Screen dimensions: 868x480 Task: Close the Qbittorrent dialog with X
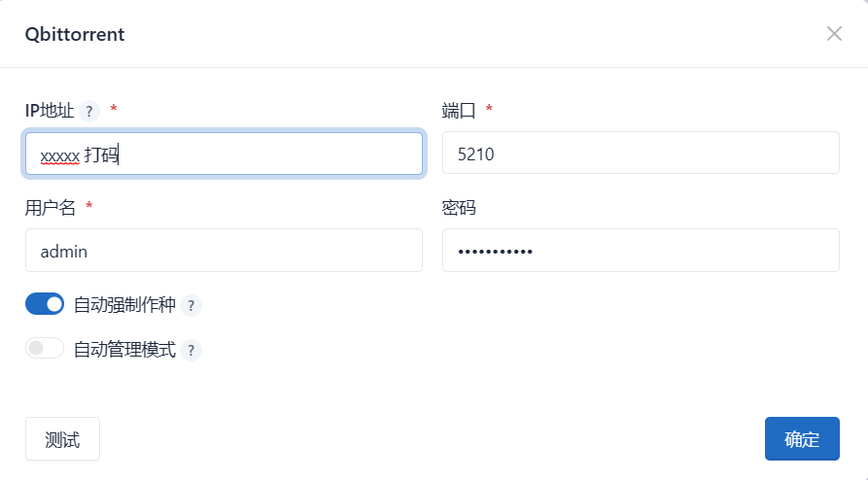(x=833, y=34)
